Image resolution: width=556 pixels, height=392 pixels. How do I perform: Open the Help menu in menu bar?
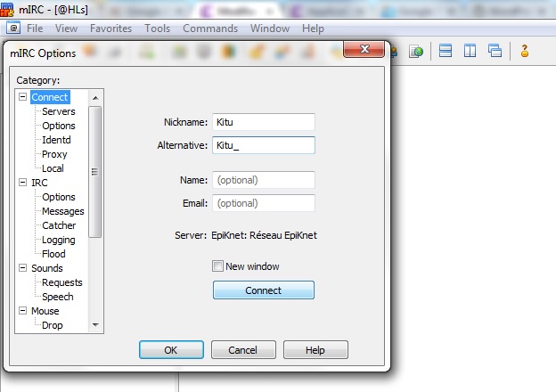(313, 29)
